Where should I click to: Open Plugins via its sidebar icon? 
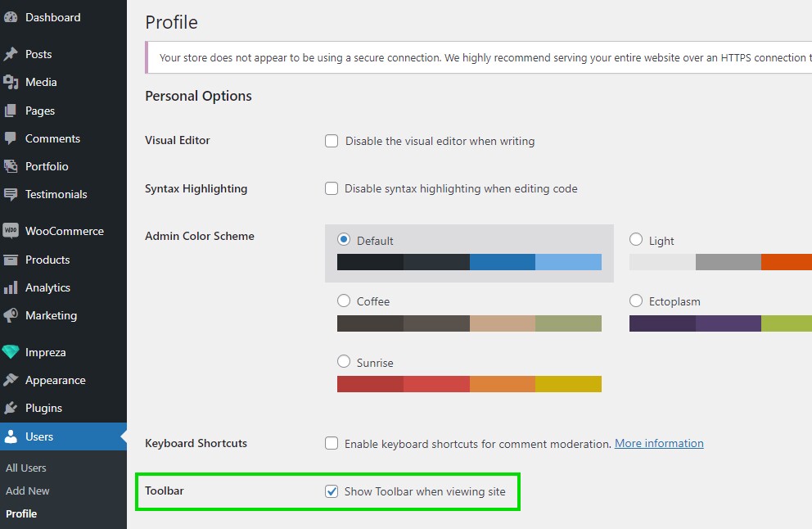(11, 408)
